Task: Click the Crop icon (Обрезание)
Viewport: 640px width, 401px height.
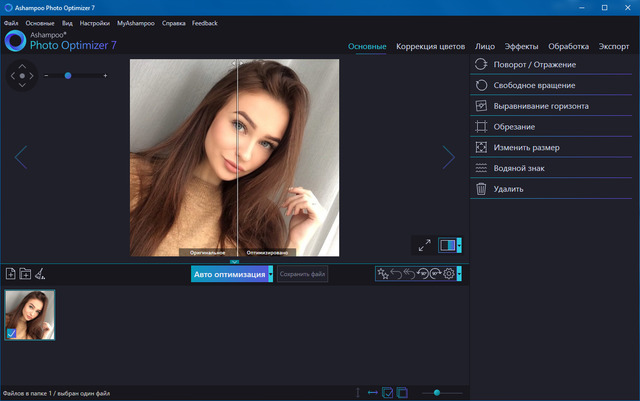Action: (x=481, y=127)
